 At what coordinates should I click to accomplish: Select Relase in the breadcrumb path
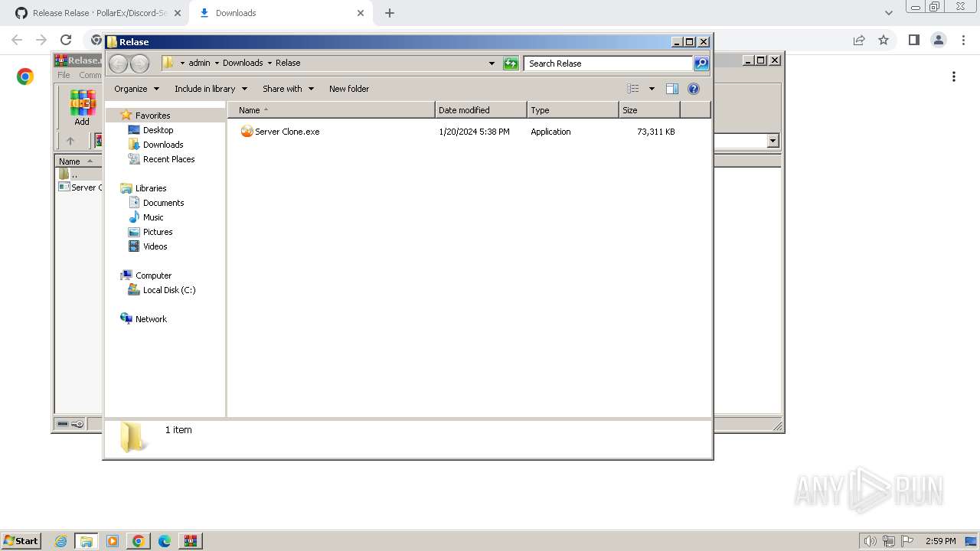(x=288, y=64)
